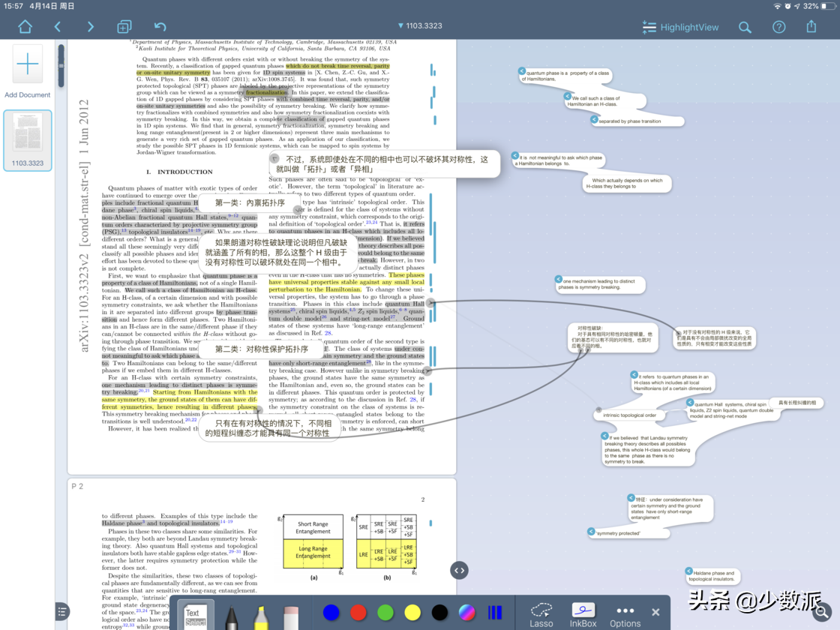Tap the document/workspace divider arrows handle
Screen dimensions: 840x630
click(459, 571)
